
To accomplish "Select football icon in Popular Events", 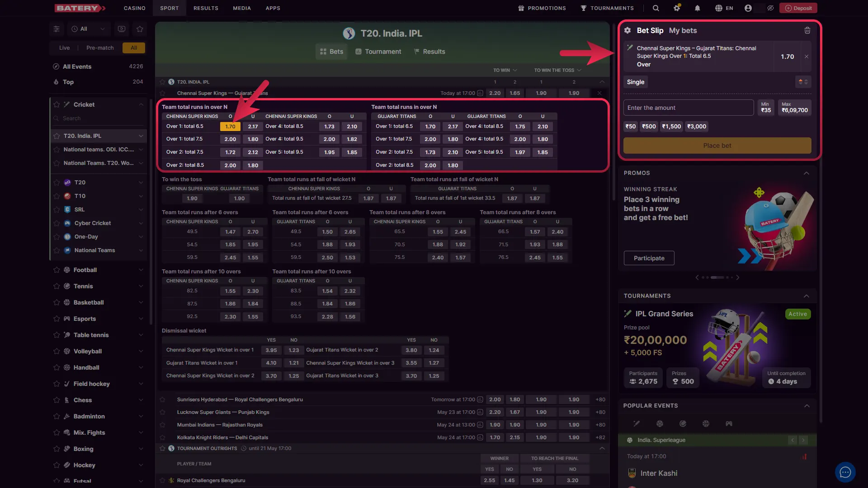I will click(660, 424).
